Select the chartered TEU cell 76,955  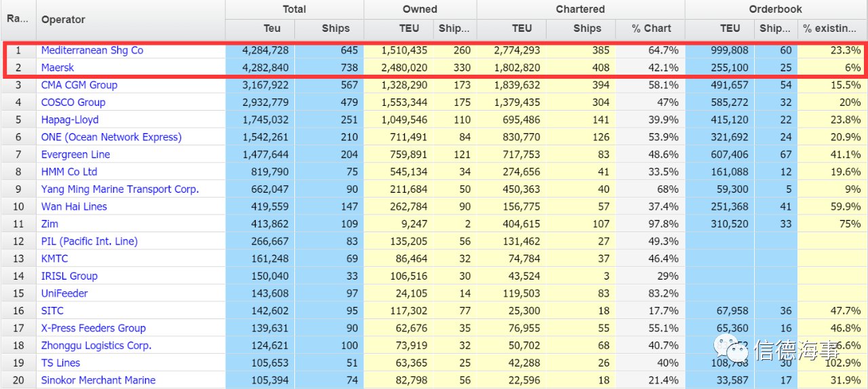511,328
